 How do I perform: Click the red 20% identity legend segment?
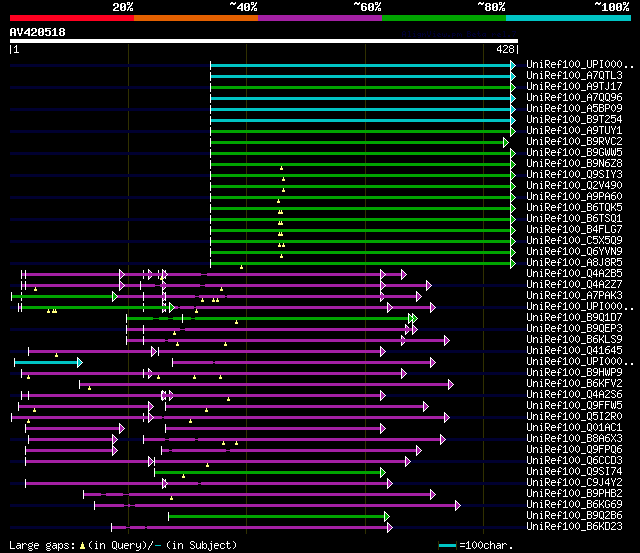(x=72, y=18)
